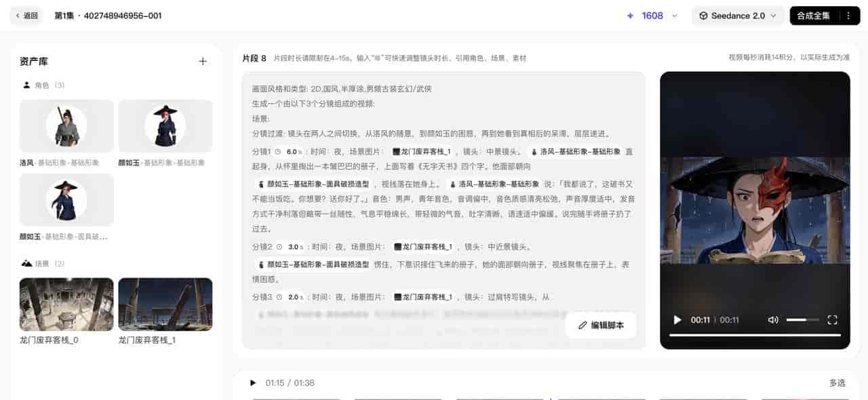Open the kebab menu beside 合成全集
868x400 pixels.
point(848,14)
